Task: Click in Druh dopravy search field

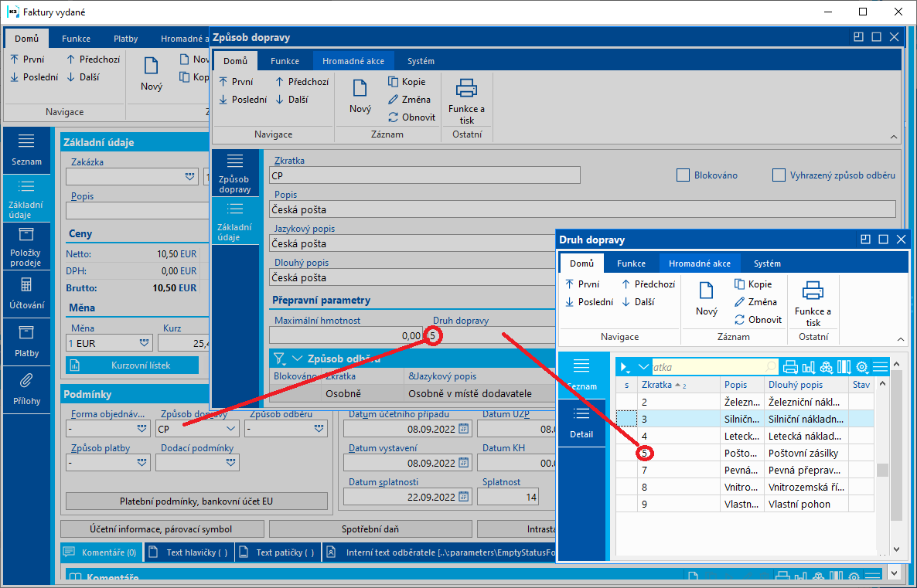Action: [714, 367]
